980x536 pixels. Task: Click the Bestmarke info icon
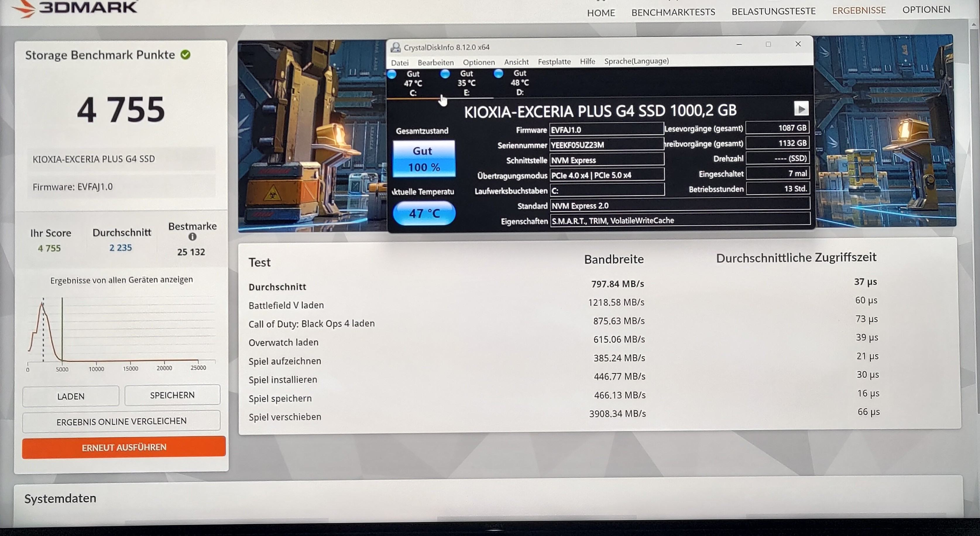[x=193, y=237]
